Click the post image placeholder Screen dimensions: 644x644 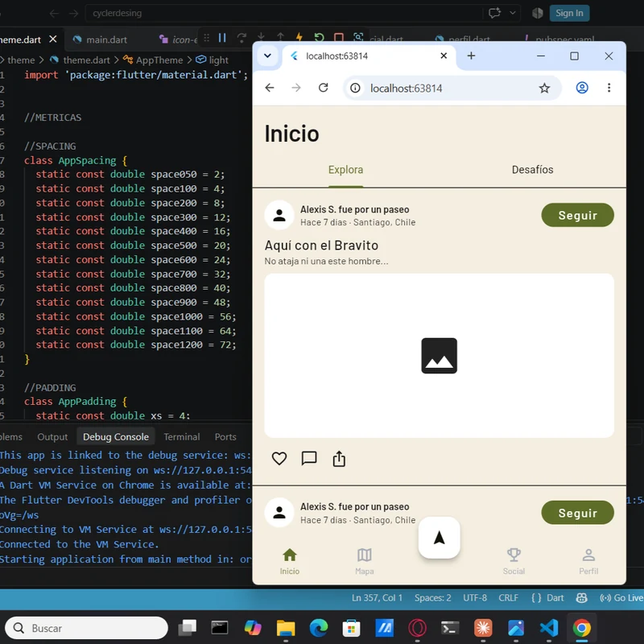coord(439,356)
